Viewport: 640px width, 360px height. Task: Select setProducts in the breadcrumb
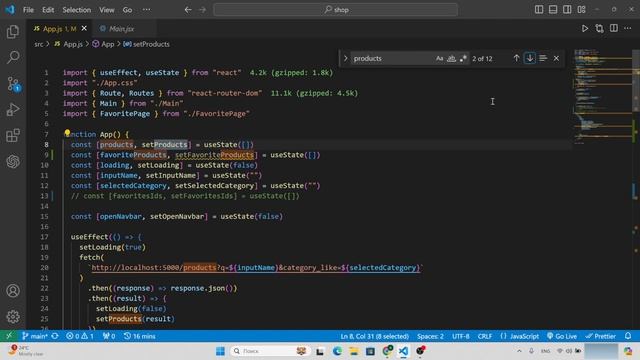coord(147,44)
